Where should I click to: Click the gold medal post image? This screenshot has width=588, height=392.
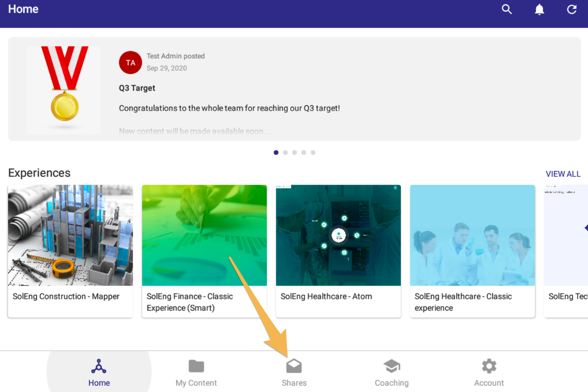64,89
